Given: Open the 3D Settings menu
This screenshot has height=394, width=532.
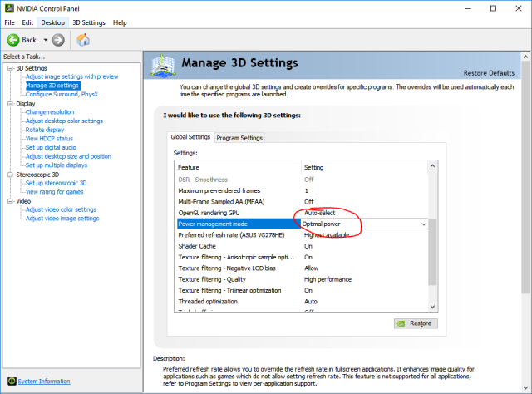Looking at the screenshot, I should pos(88,22).
